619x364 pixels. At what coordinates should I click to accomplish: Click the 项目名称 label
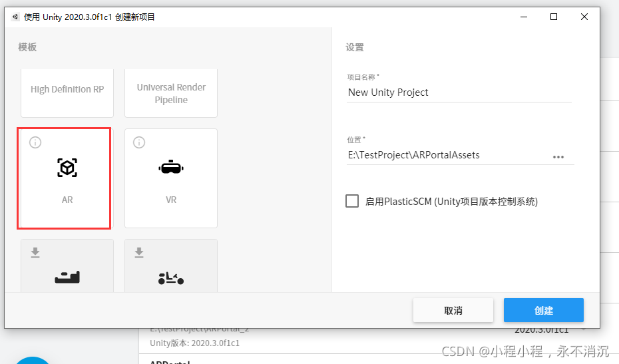pyautogui.click(x=363, y=77)
